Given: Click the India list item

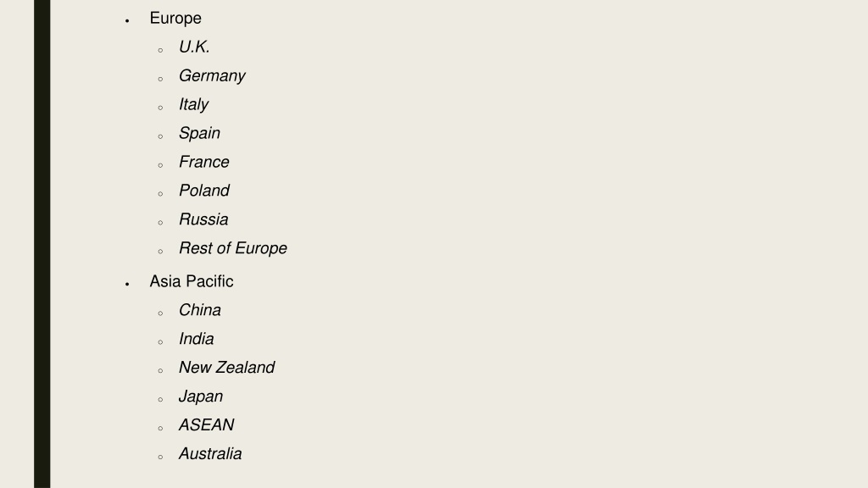Looking at the screenshot, I should [x=196, y=339].
